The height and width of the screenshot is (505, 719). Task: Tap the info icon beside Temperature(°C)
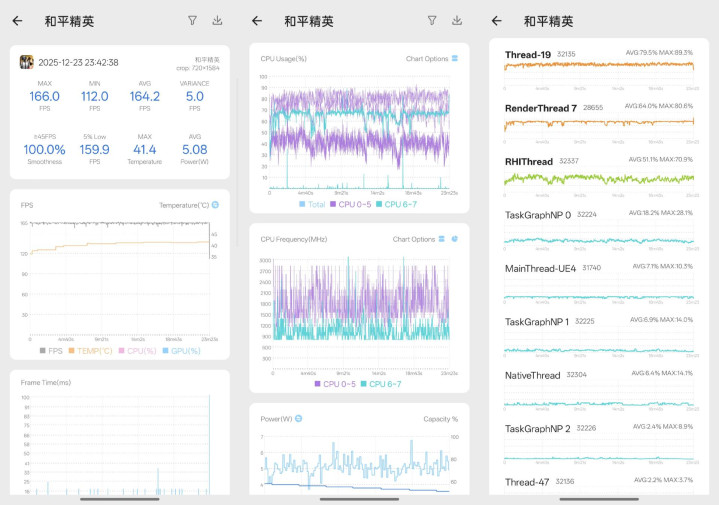pyautogui.click(x=215, y=205)
